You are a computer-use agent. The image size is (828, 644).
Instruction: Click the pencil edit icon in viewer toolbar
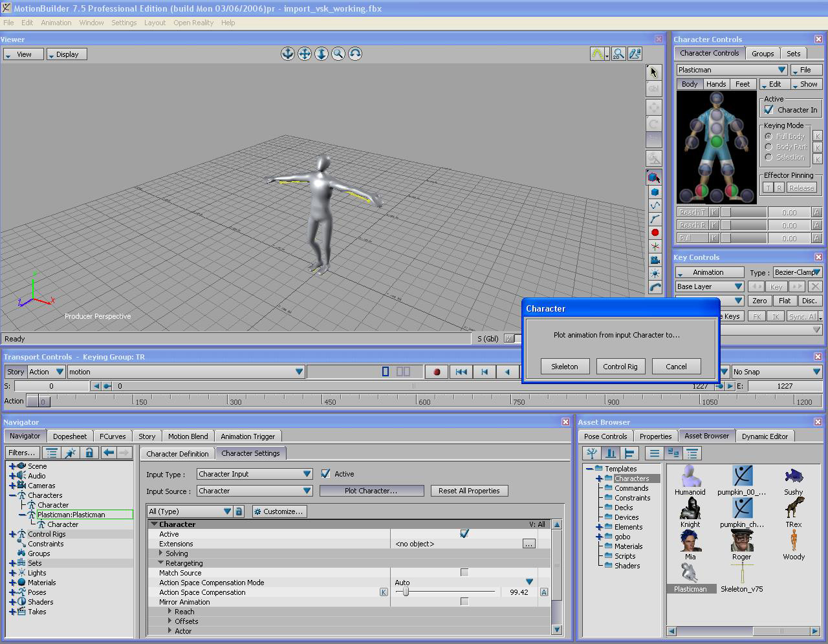635,54
